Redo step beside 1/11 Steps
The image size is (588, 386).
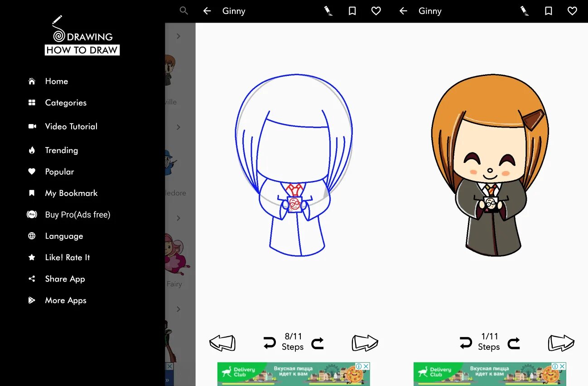pos(514,343)
